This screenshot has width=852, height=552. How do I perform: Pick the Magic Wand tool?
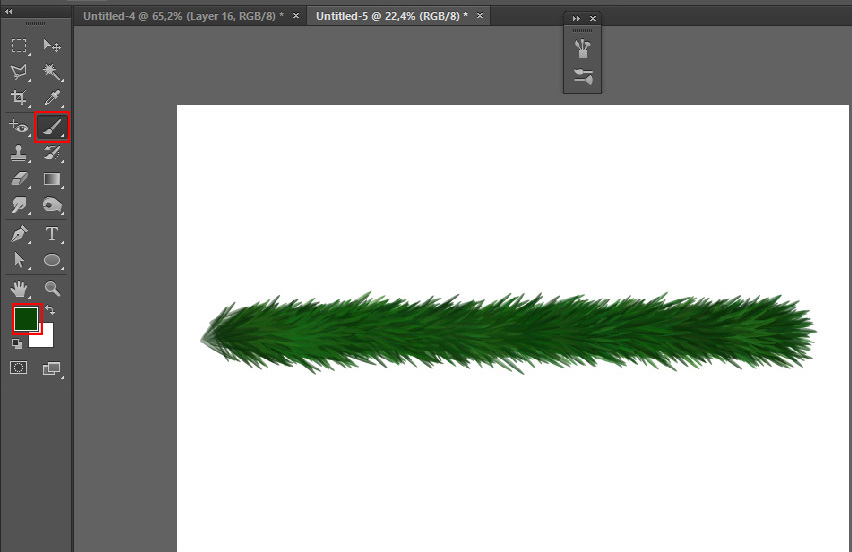52,72
